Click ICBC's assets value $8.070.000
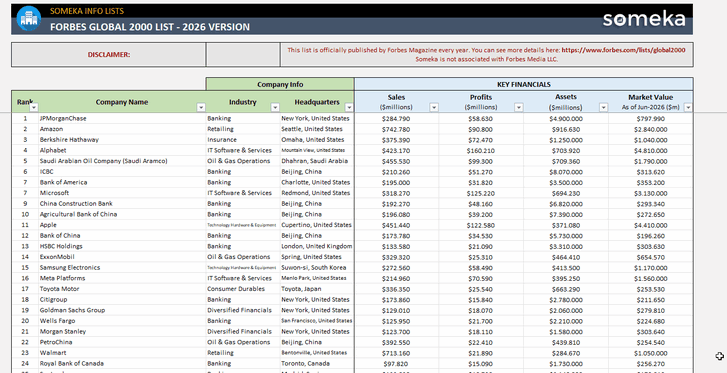The width and height of the screenshot is (727, 373). tap(566, 172)
